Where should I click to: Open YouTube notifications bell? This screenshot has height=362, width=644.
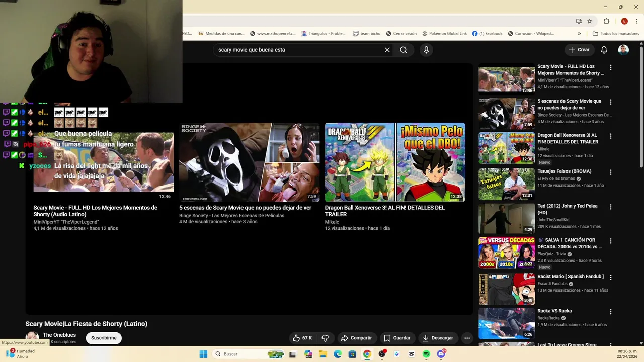(604, 50)
